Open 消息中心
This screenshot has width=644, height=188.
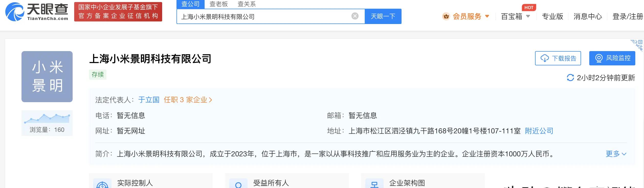coord(588,17)
